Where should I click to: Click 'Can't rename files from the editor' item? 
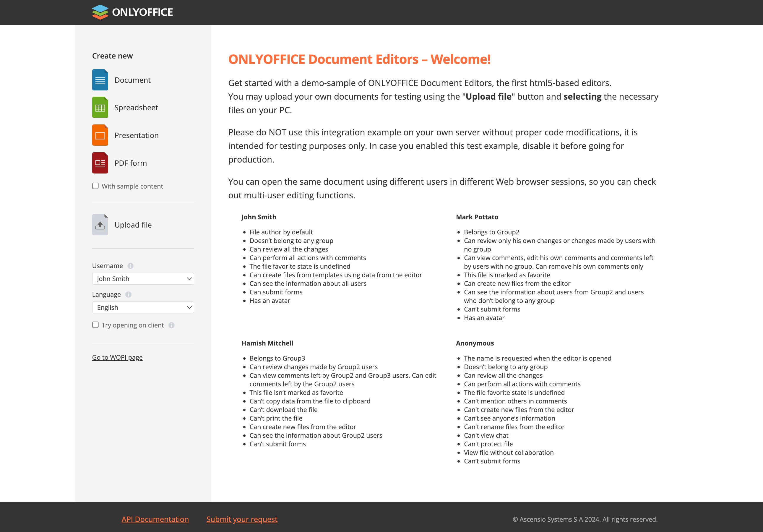pos(514,427)
